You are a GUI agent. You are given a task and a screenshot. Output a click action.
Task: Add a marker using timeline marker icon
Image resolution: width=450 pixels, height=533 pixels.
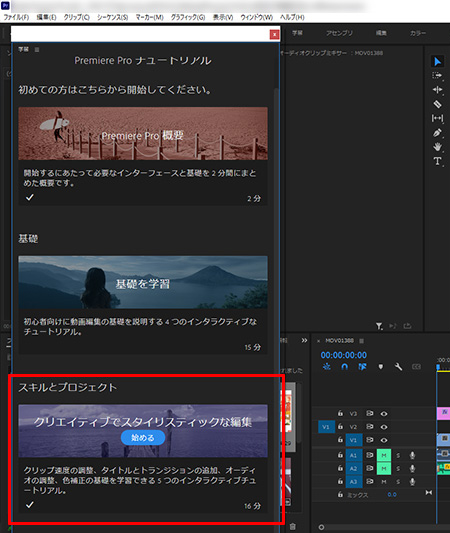[381, 367]
